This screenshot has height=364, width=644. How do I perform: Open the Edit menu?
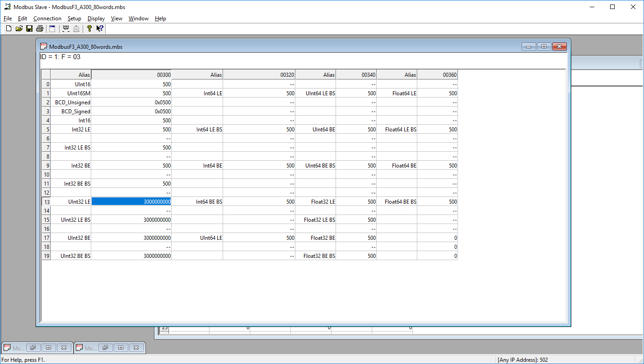23,19
